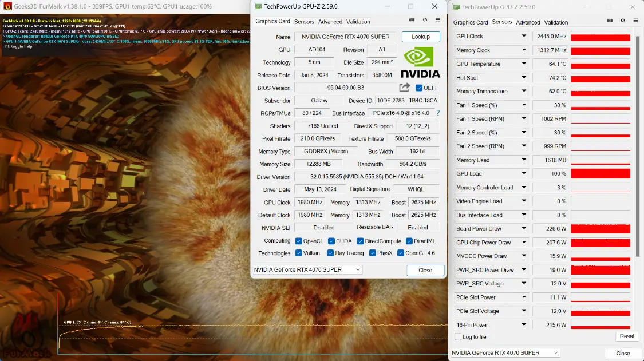The image size is (644, 361).
Task: Enable the Log to file checkbox
Action: click(458, 337)
